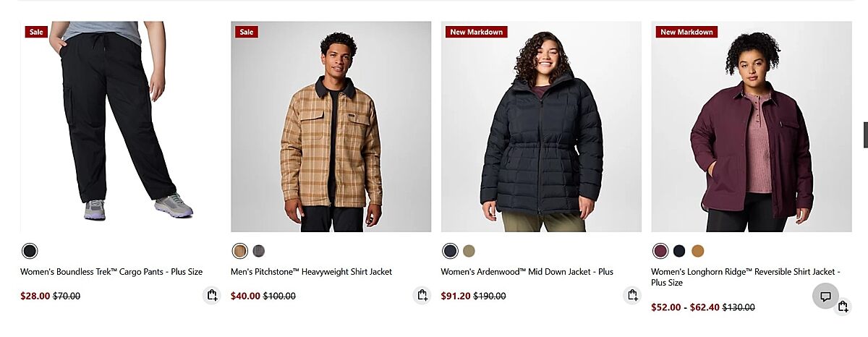Click the page scrollbar thumb on right edge
This screenshot has width=868, height=337.
tap(865, 135)
